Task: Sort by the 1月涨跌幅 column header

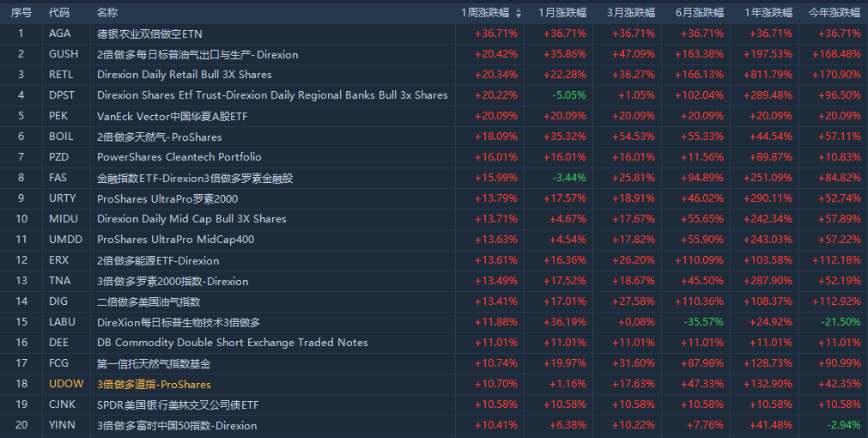Action: pyautogui.click(x=562, y=13)
